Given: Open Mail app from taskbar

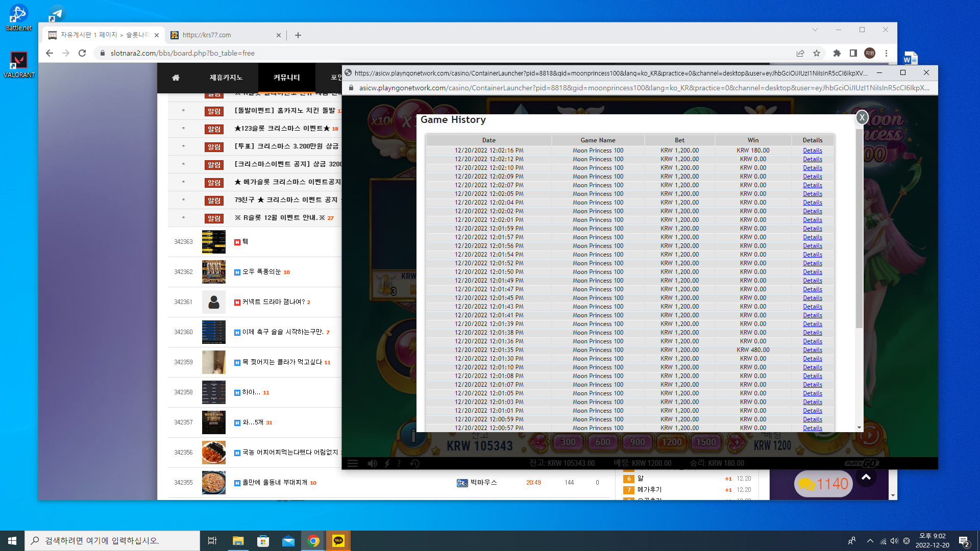Looking at the screenshot, I should (288, 541).
